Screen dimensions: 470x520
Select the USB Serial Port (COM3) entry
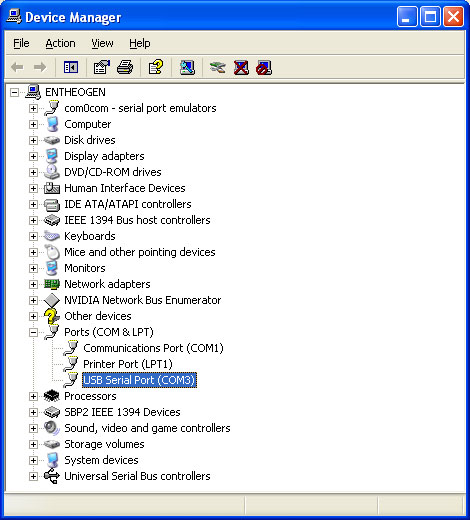139,380
